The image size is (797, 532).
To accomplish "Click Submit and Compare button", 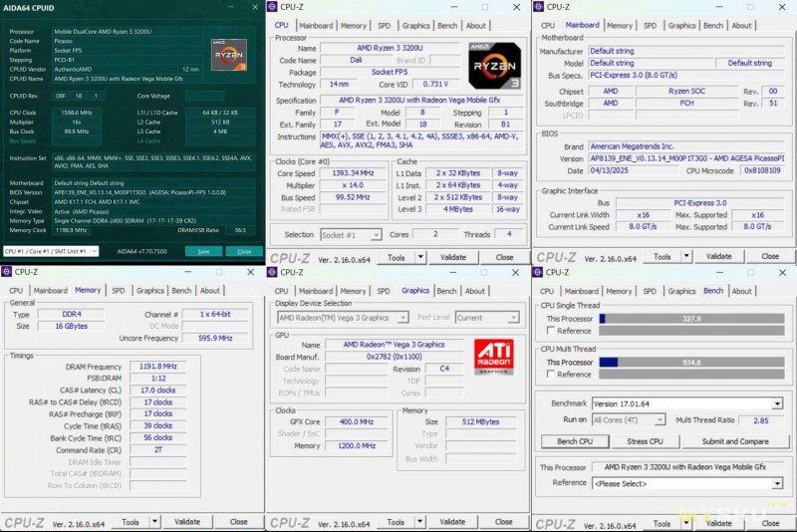I will coord(735,441).
